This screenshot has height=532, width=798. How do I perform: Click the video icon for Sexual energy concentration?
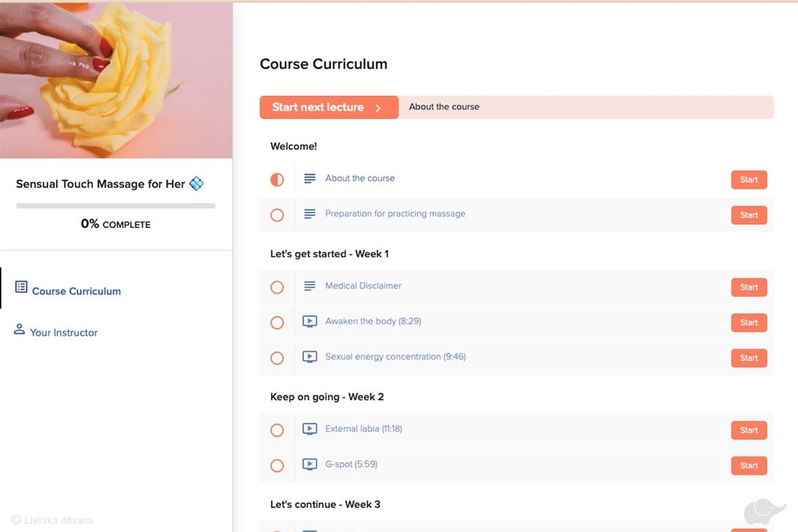pos(309,357)
